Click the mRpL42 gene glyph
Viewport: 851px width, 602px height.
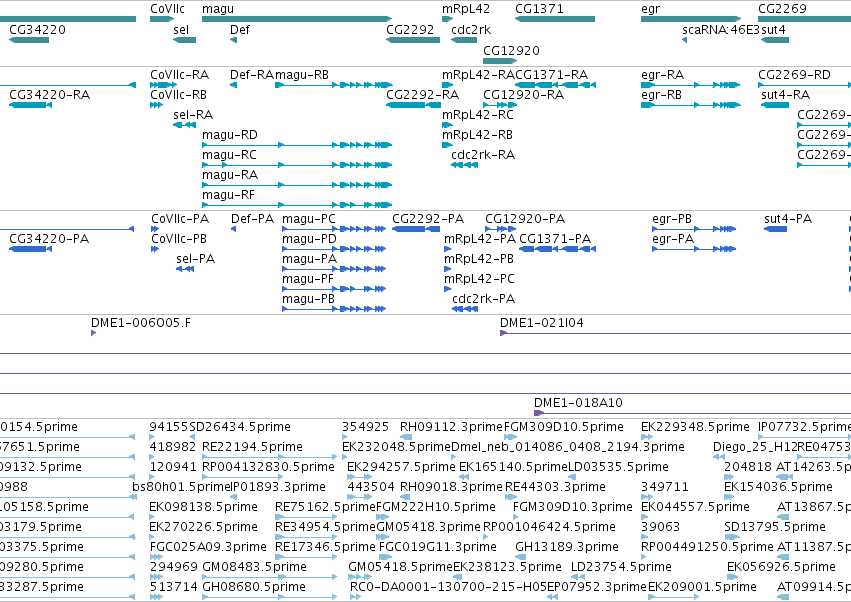point(447,19)
